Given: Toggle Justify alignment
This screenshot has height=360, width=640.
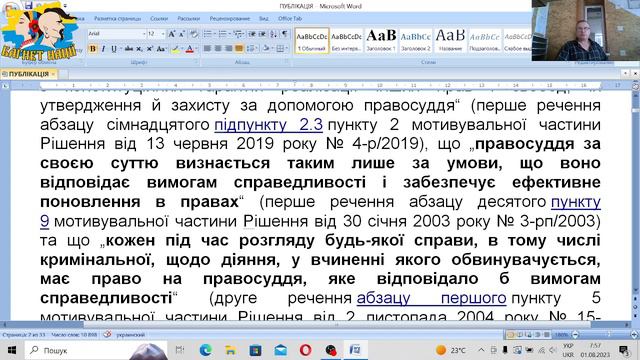Looking at the screenshot, I should coord(239,49).
